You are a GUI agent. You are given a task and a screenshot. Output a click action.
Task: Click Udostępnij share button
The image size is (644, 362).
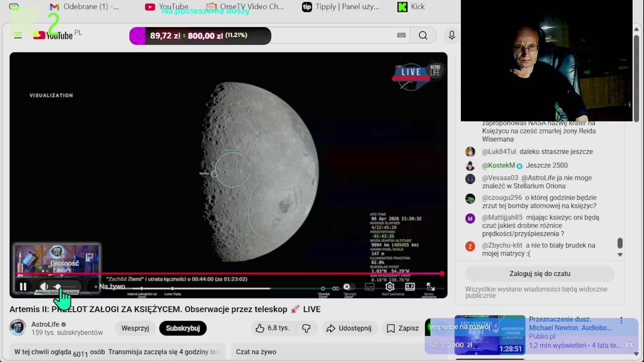coord(349,328)
